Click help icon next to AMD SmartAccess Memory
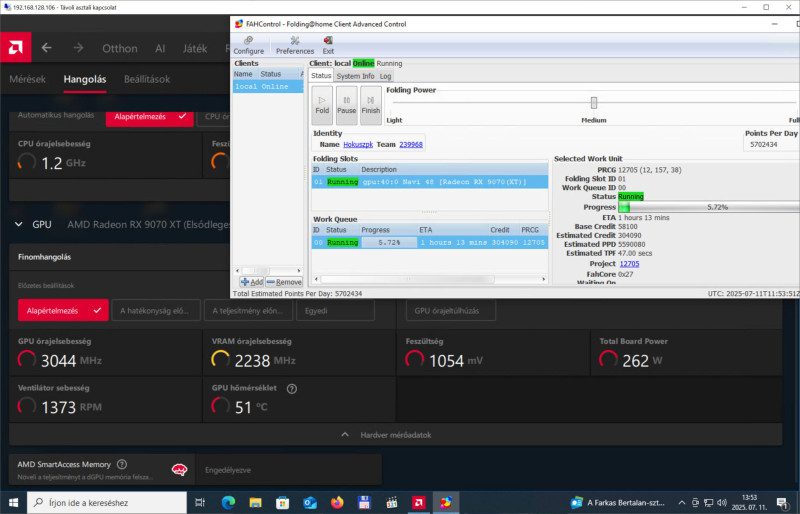 122,464
